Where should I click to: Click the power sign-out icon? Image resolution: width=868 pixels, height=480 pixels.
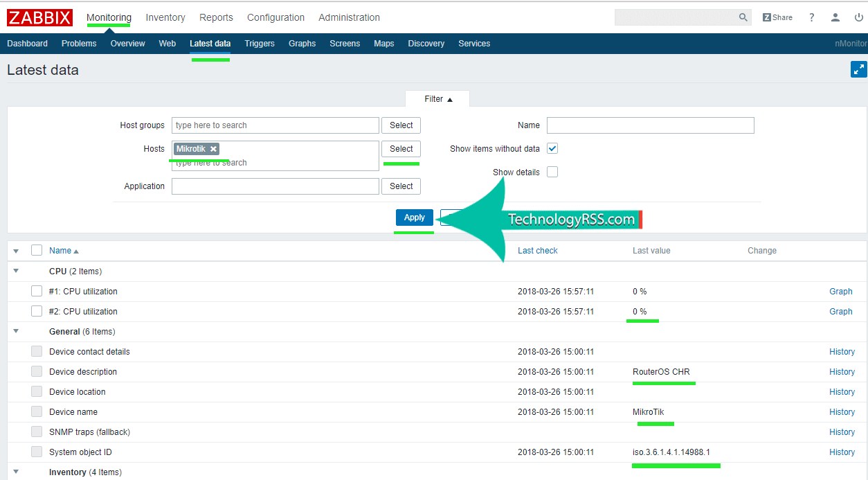click(x=858, y=17)
